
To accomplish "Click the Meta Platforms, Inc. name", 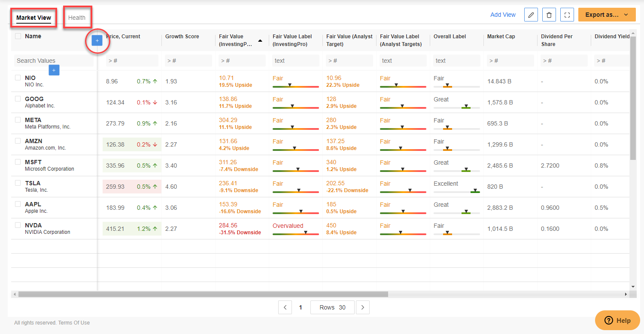I will coord(48,127).
